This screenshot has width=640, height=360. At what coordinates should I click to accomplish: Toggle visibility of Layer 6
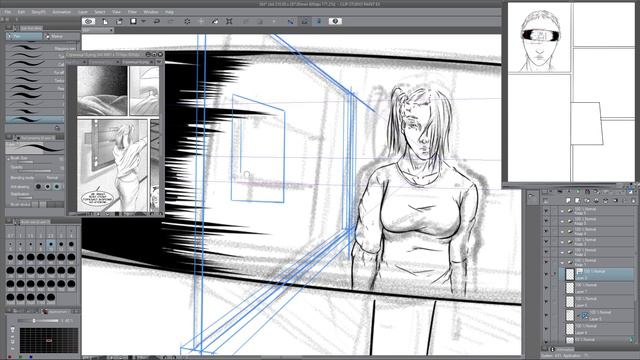coord(546,302)
